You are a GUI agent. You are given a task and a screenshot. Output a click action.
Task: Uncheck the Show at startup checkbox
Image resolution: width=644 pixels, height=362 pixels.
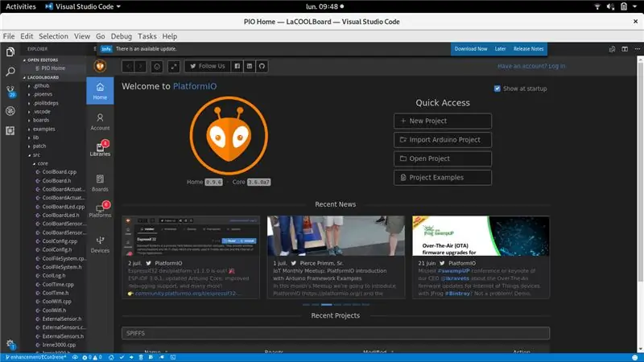(x=497, y=88)
